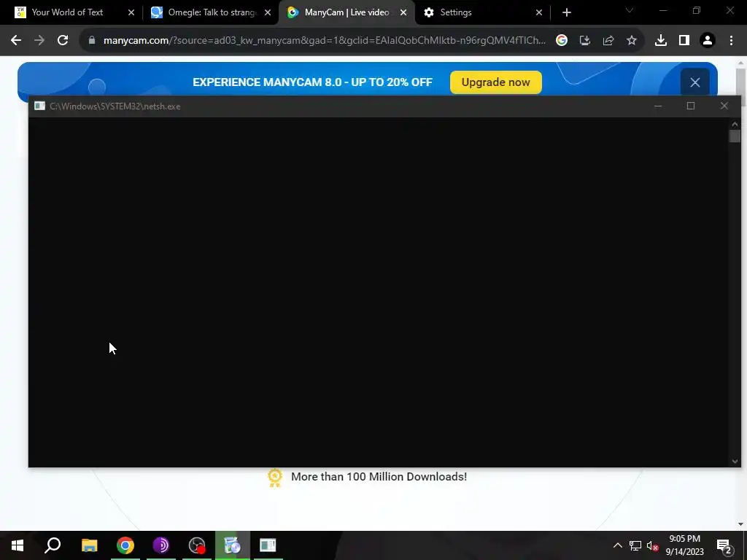747x560 pixels.
Task: Open Google Chrome from the taskbar
Action: [125, 545]
